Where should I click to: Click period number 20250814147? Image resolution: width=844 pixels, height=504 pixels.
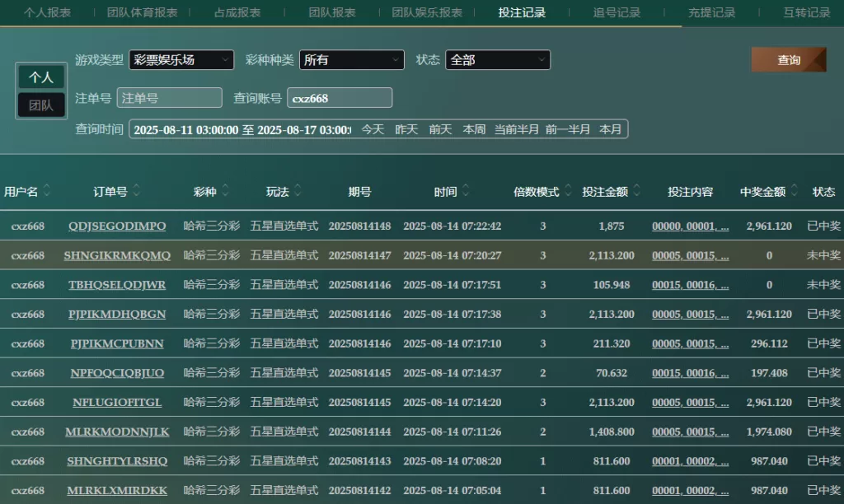[359, 255]
